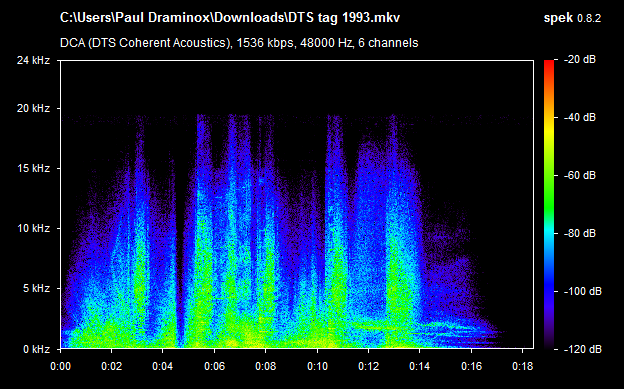Click the 10 kHz frequency axis label
The image size is (624, 389).
[33, 228]
